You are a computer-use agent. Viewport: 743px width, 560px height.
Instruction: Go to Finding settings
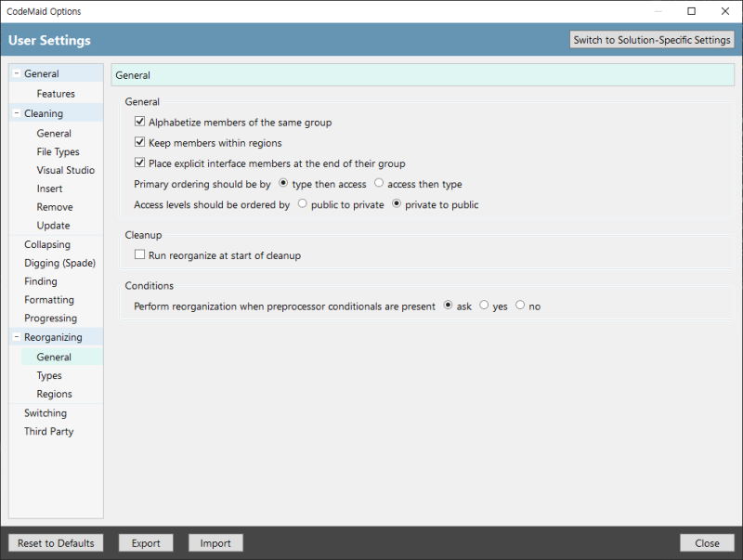[41, 281]
